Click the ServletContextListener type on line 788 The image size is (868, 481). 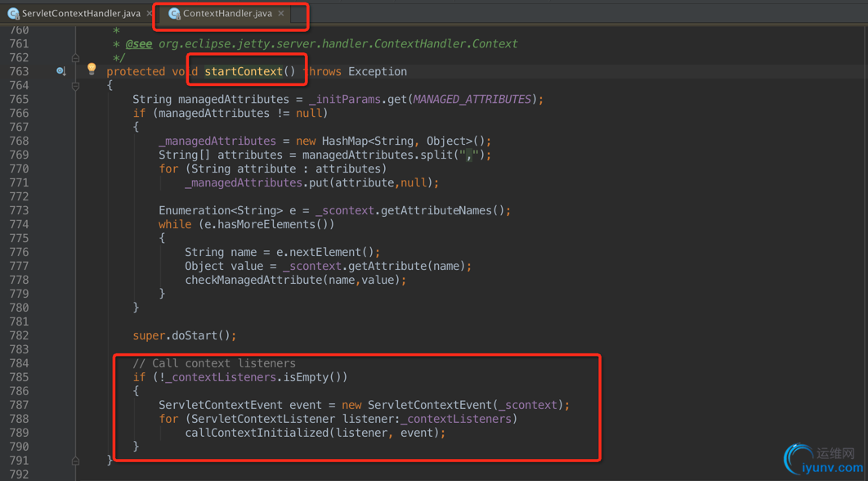263,419
